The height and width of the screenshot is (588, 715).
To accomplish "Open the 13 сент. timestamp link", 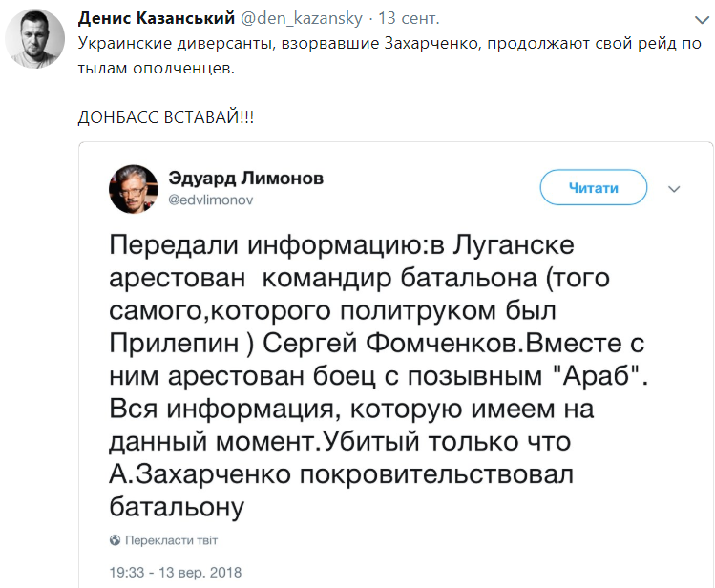I will point(409,18).
